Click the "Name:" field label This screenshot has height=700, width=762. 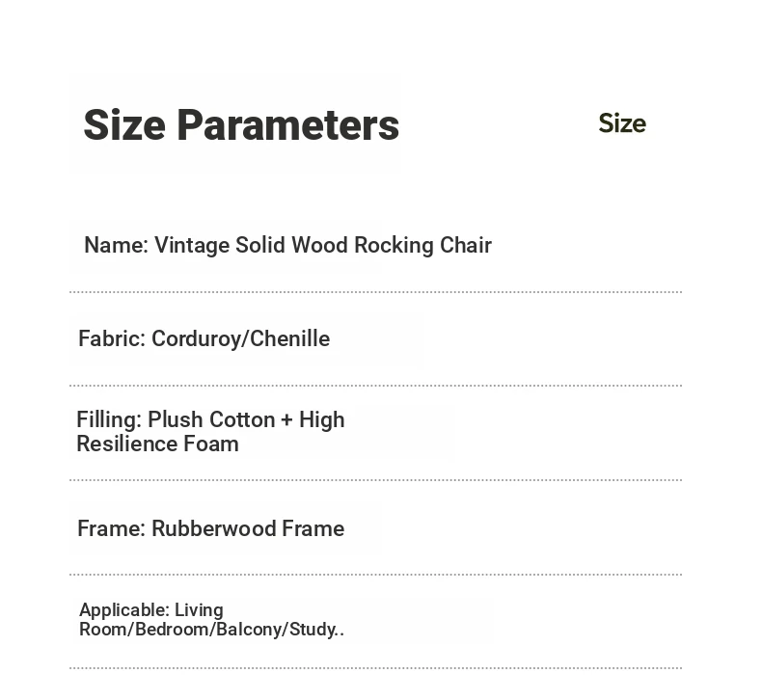click(116, 246)
